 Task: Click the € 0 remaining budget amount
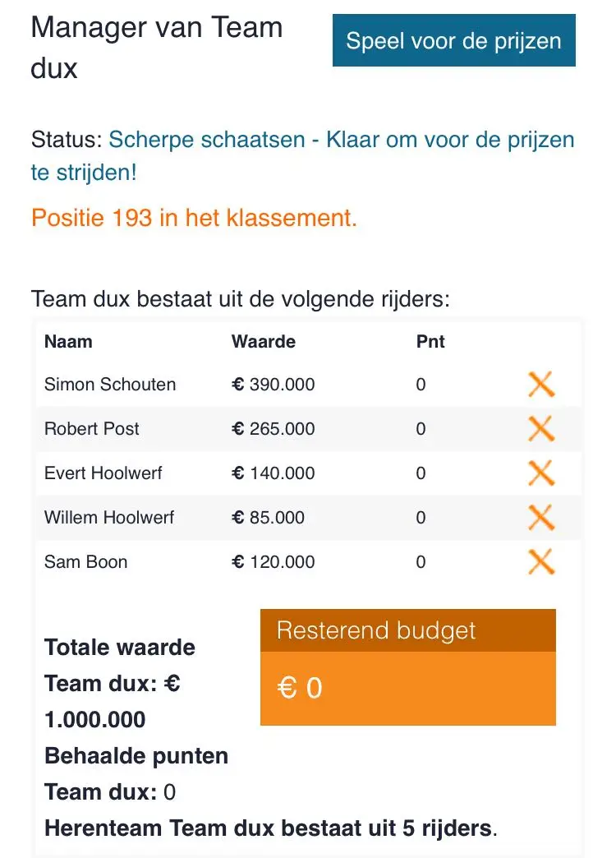[x=300, y=688]
